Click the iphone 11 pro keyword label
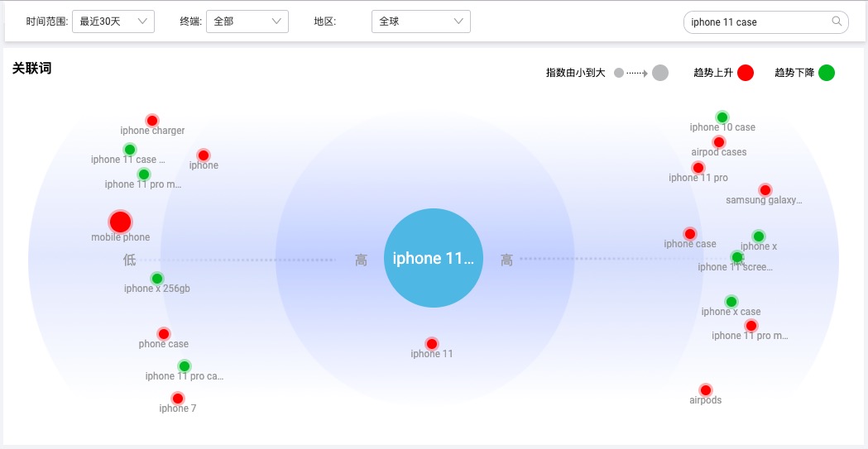 [698, 178]
